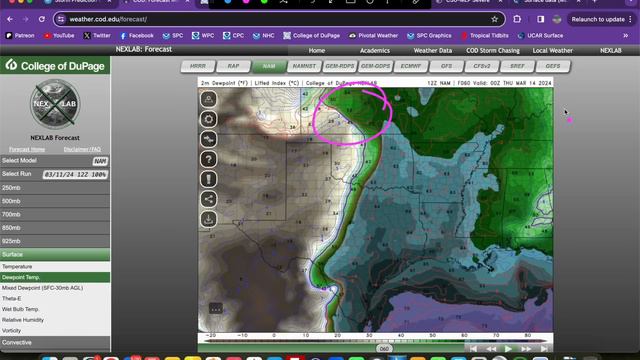Open the Academics navigation menu

pos(375,51)
